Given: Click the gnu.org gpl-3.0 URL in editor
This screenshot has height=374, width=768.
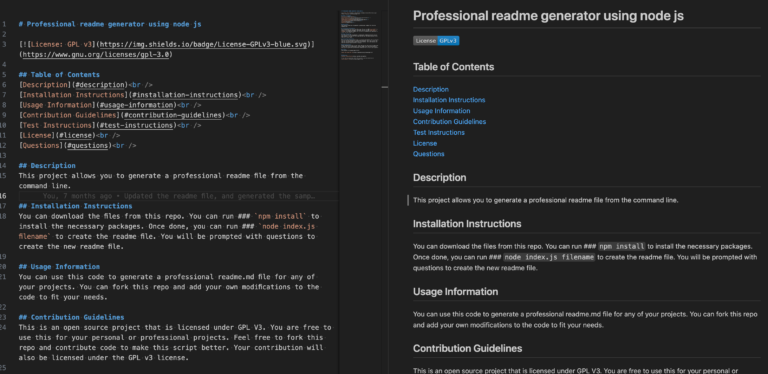Looking at the screenshot, I should pyautogui.click(x=96, y=54).
